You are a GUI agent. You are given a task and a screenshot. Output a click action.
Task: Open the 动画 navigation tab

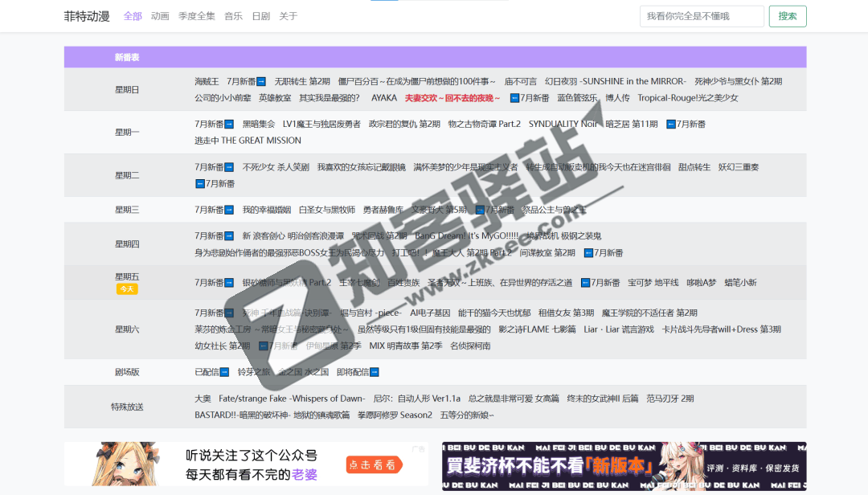[160, 16]
